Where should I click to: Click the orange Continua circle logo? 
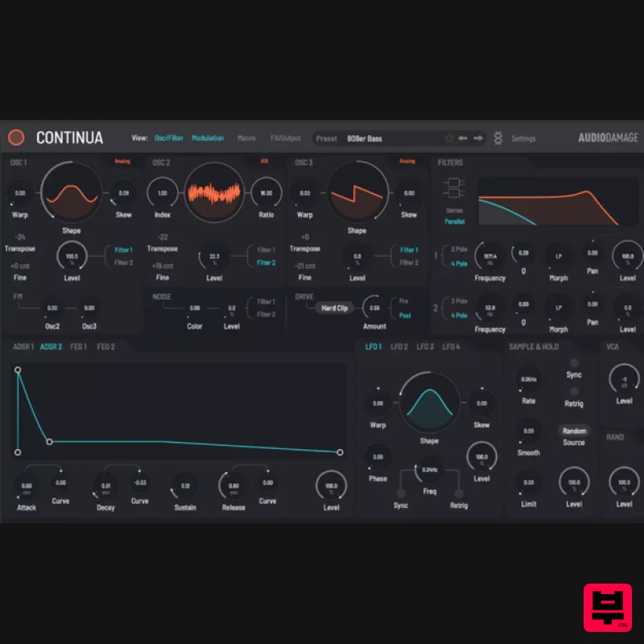pos(16,138)
